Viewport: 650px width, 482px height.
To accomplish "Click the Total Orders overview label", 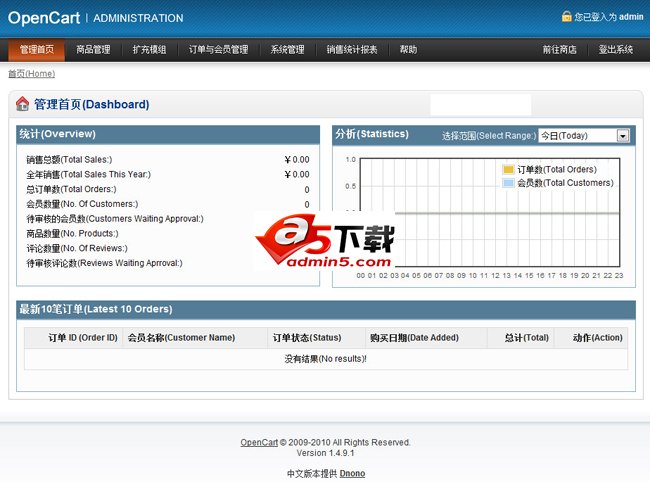I will click(71, 189).
